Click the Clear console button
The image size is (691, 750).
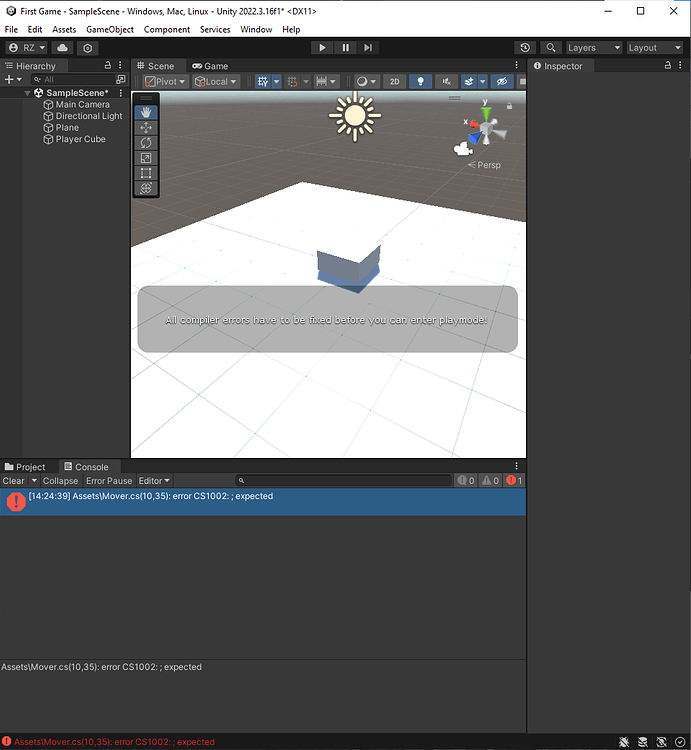[14, 481]
